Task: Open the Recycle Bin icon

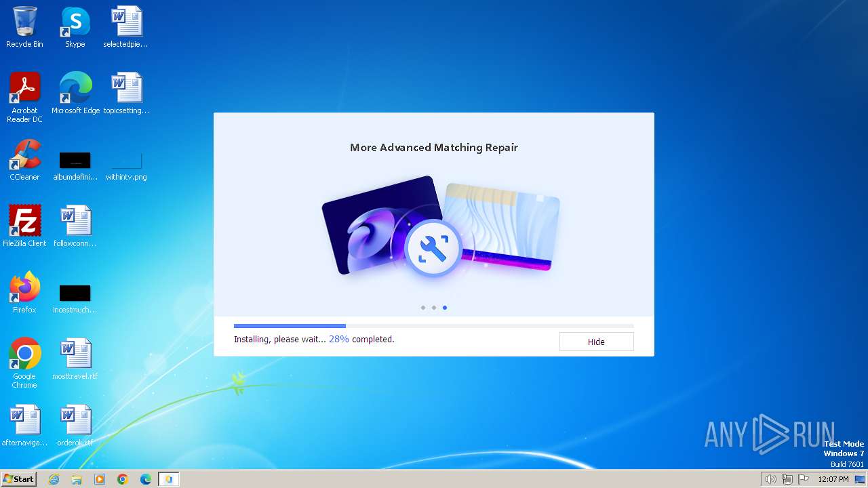Action: pyautogui.click(x=24, y=28)
